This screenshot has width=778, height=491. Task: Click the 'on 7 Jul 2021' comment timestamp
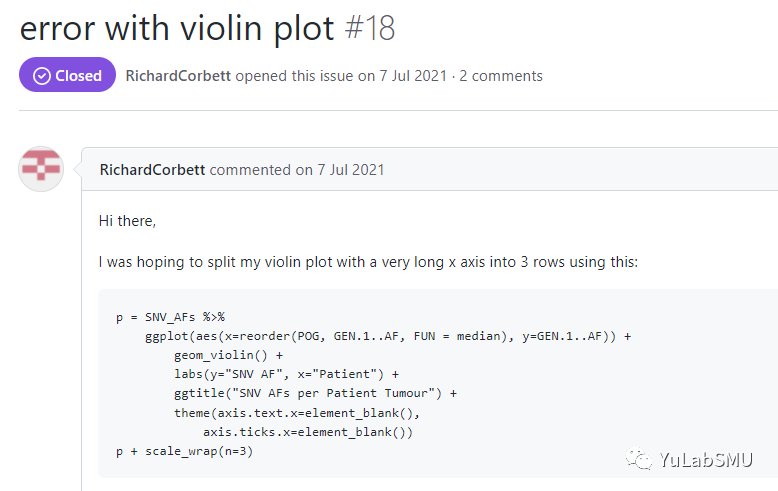click(x=340, y=170)
